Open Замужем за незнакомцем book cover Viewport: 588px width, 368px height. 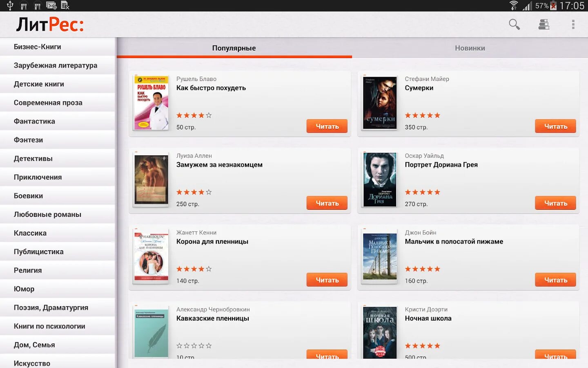[151, 180]
